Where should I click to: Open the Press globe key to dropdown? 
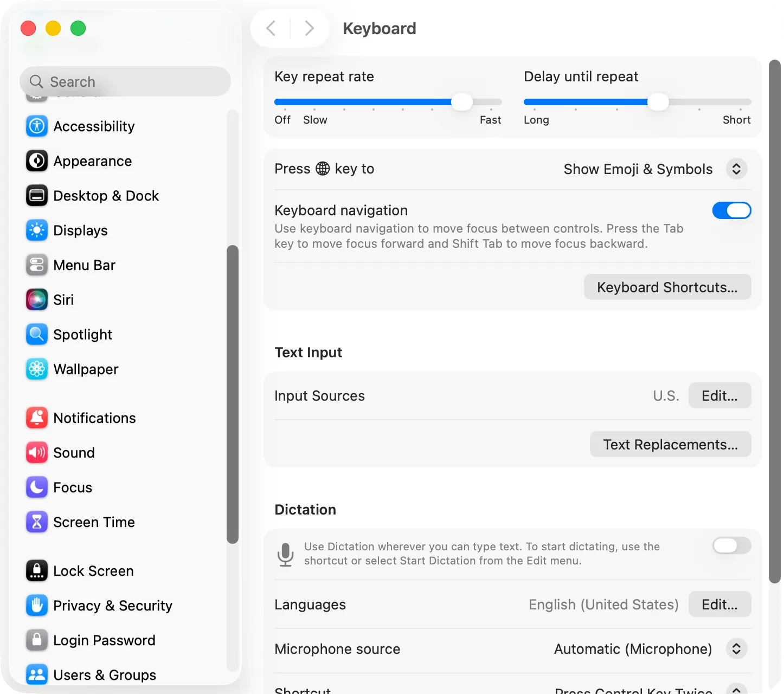[x=736, y=169]
